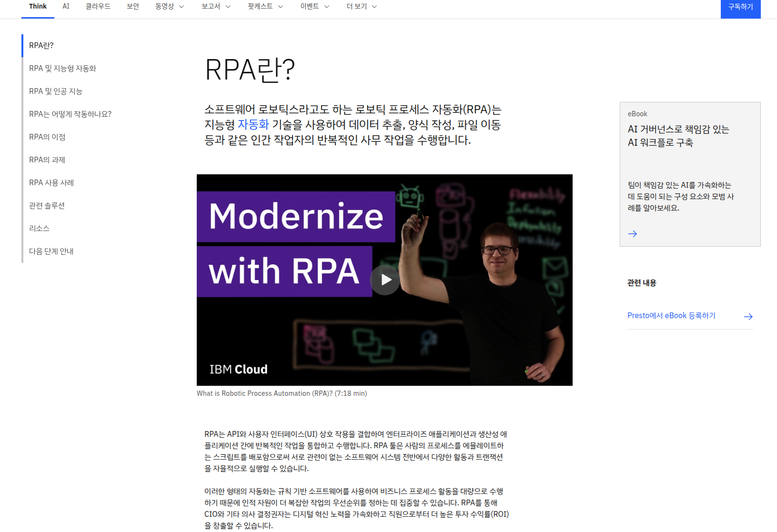Open the 클라우드 menu item
This screenshot has width=777, height=532.
pos(98,7)
